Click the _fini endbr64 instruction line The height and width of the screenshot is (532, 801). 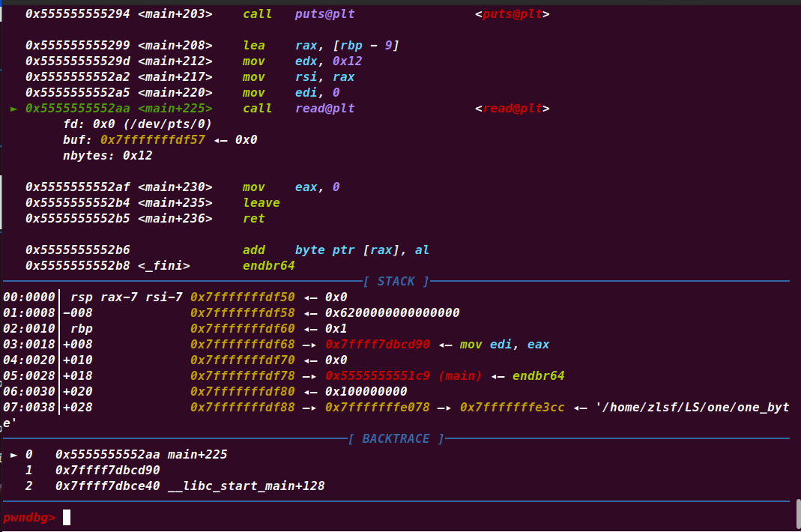coord(268,266)
